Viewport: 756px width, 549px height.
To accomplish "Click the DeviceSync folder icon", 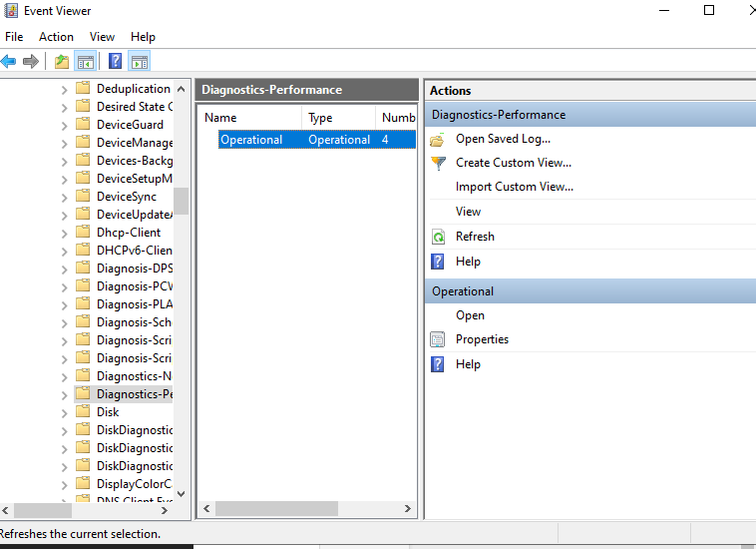I will coord(83,196).
